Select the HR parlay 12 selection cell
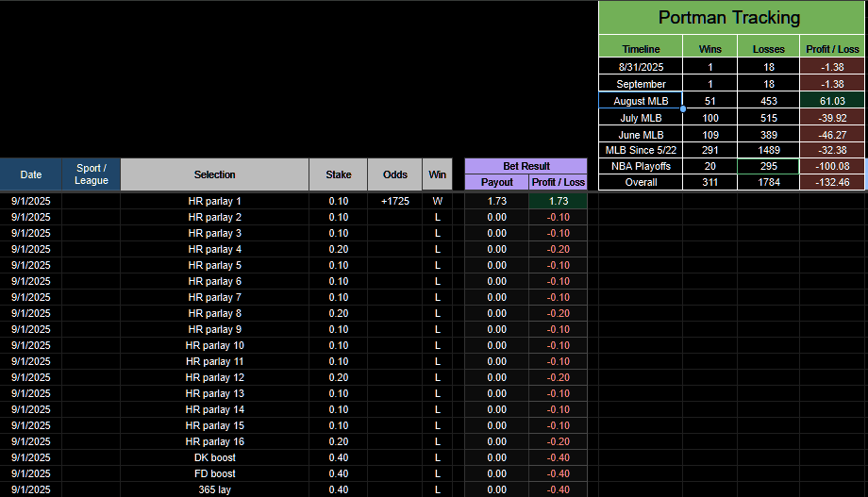 (x=215, y=377)
